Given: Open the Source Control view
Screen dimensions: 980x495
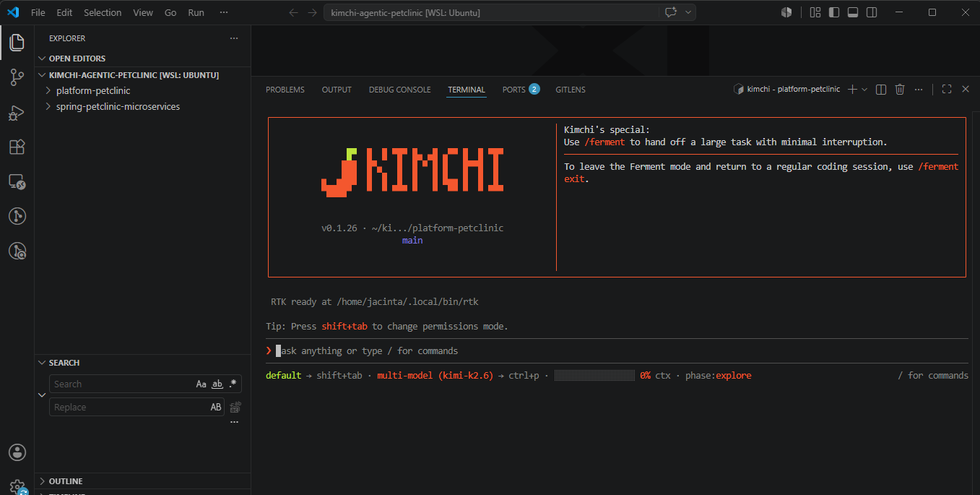Looking at the screenshot, I should pos(17,77).
